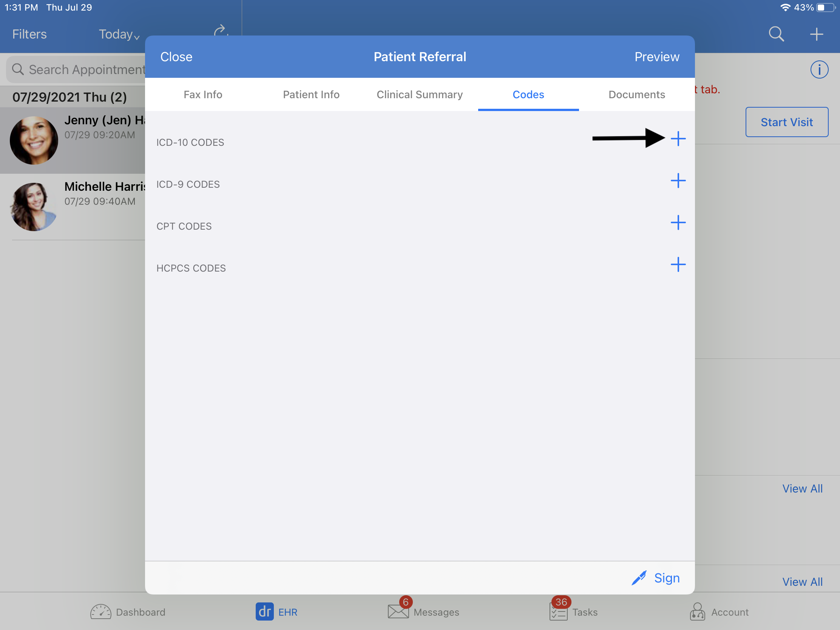Select the Patient Info tab
This screenshot has height=630, width=840.
tap(311, 95)
